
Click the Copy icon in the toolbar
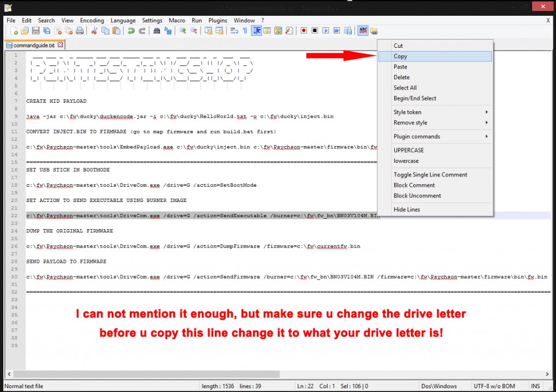105,31
